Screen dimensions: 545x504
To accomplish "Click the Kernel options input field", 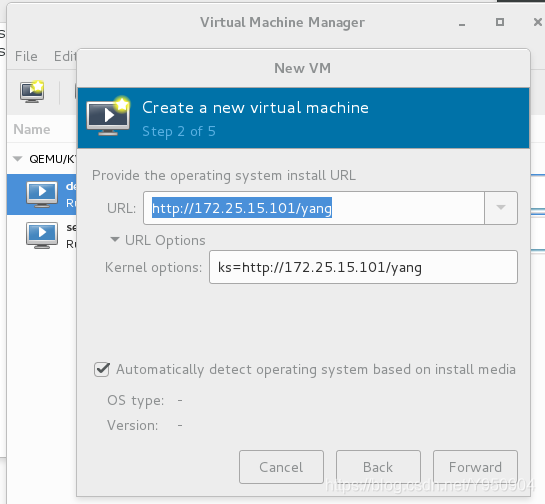I will 363,267.
